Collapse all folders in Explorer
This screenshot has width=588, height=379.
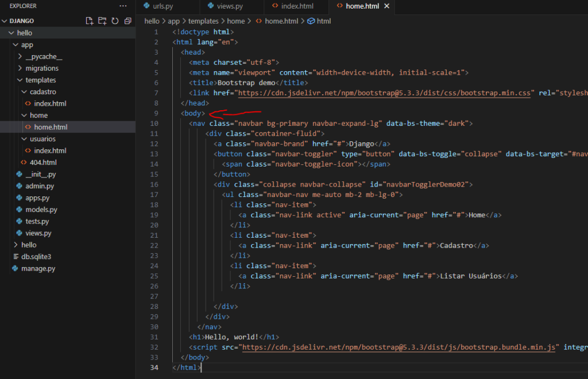[127, 21]
